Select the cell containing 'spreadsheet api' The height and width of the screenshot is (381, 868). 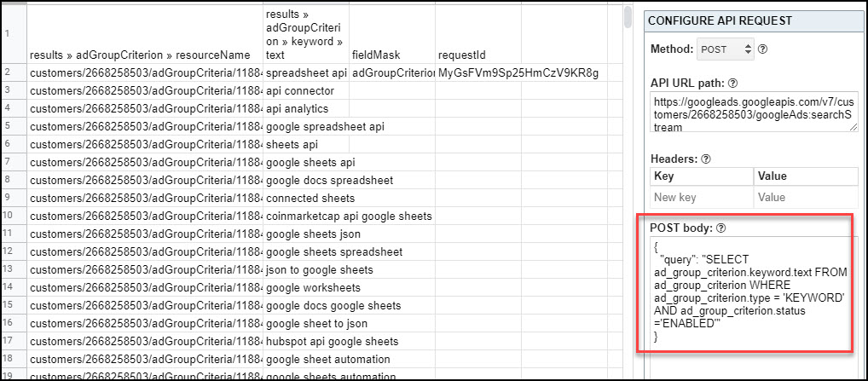click(306, 73)
